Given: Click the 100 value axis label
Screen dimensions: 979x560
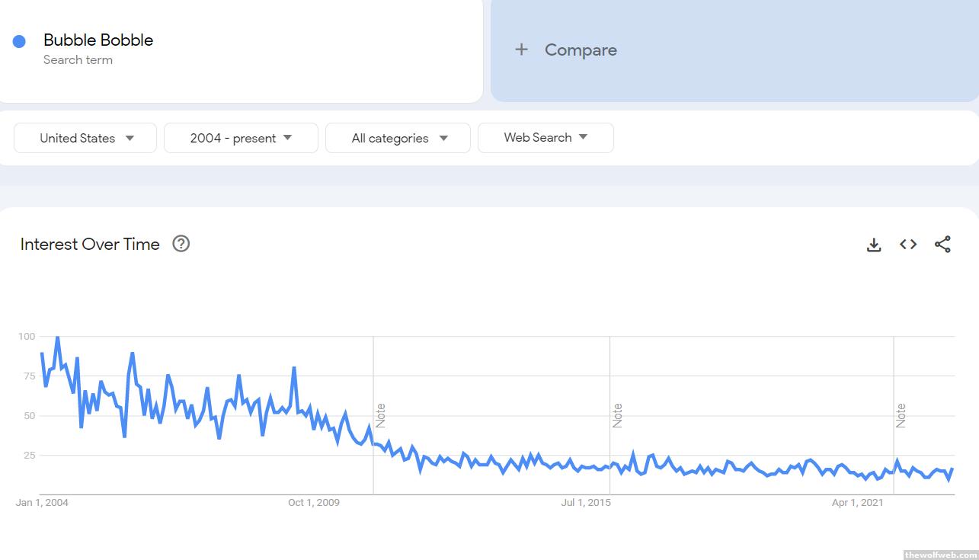Looking at the screenshot, I should tap(27, 337).
